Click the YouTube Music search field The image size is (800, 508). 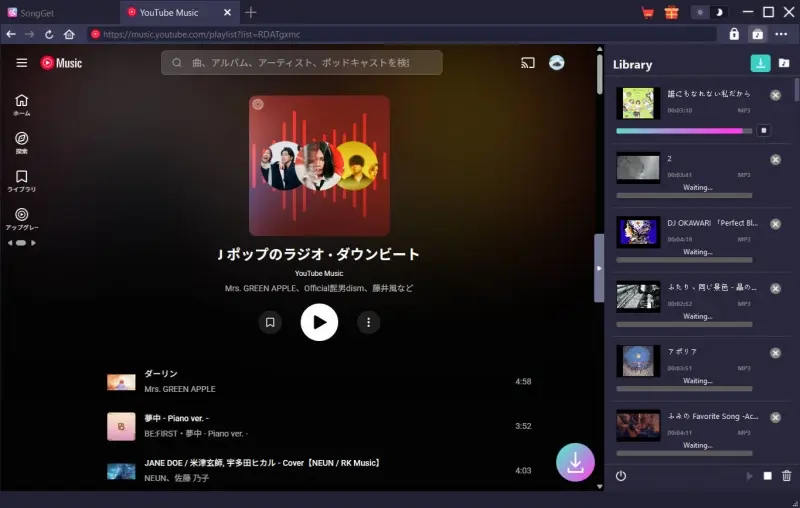pos(302,63)
